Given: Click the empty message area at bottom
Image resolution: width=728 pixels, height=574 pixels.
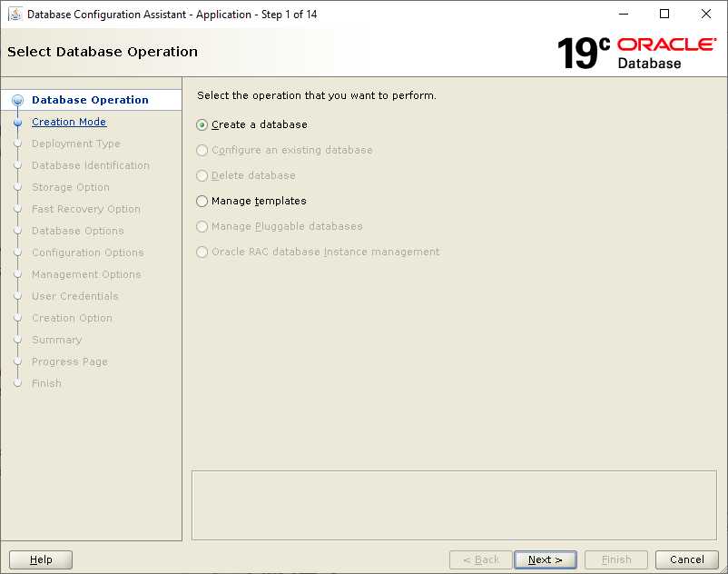Looking at the screenshot, I should 454,505.
